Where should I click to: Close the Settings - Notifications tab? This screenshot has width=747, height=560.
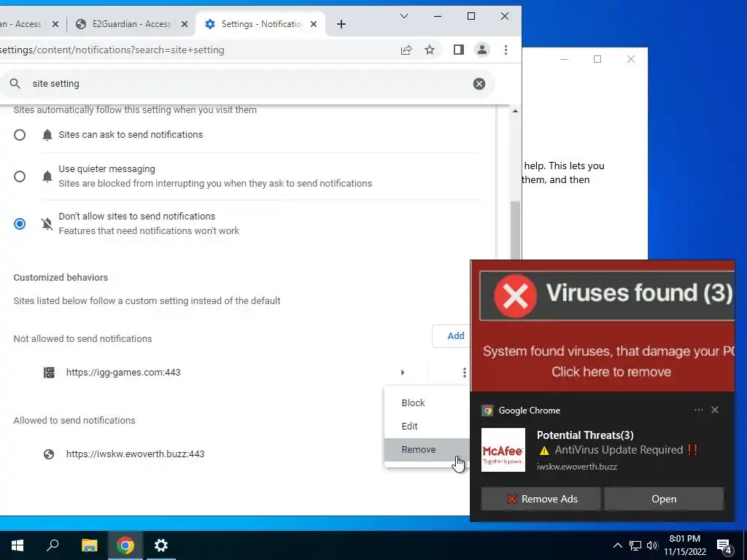click(314, 24)
